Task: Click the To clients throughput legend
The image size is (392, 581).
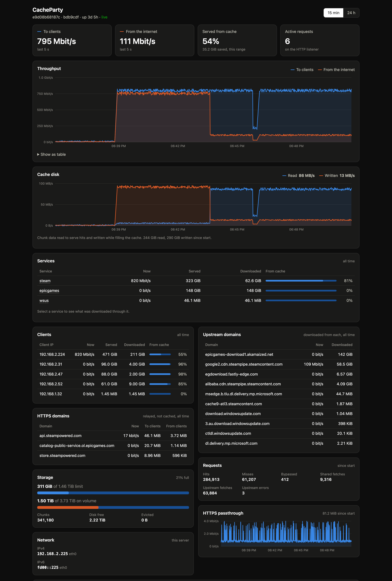Action: pos(302,70)
